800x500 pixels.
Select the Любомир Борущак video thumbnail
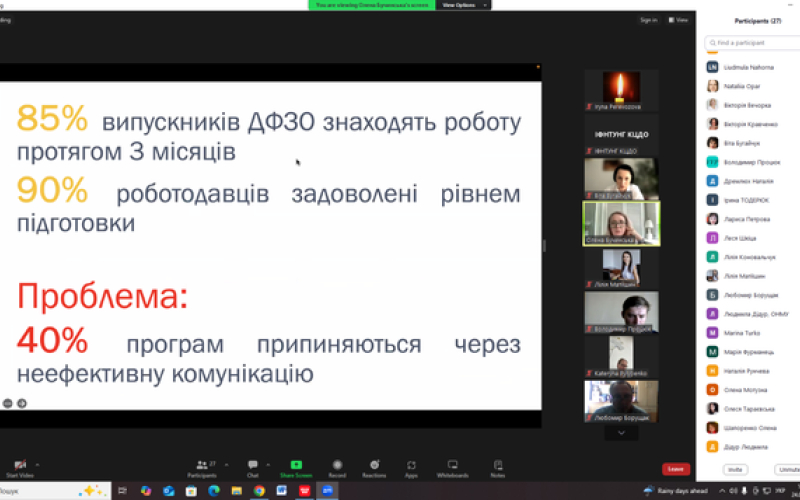[621, 402]
